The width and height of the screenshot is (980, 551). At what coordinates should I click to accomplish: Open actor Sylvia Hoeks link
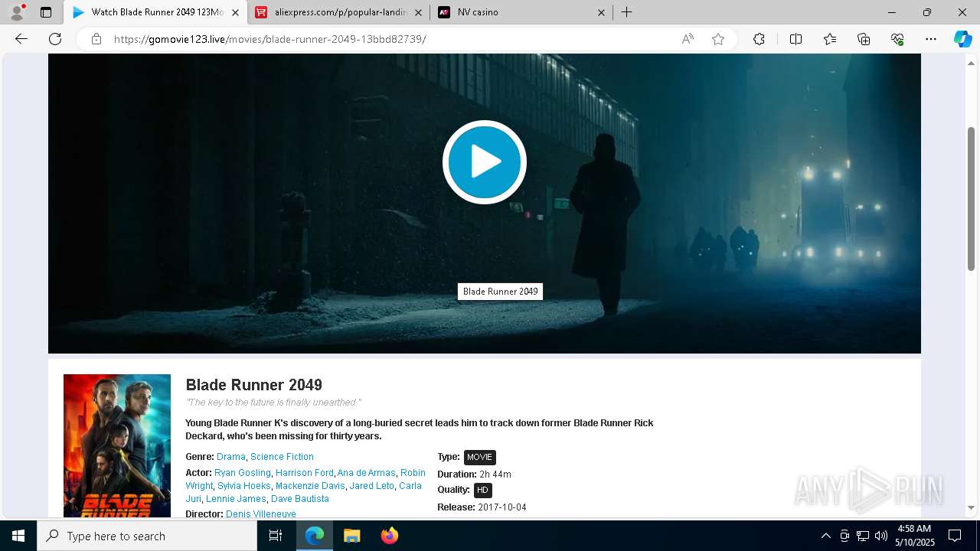pos(244,486)
